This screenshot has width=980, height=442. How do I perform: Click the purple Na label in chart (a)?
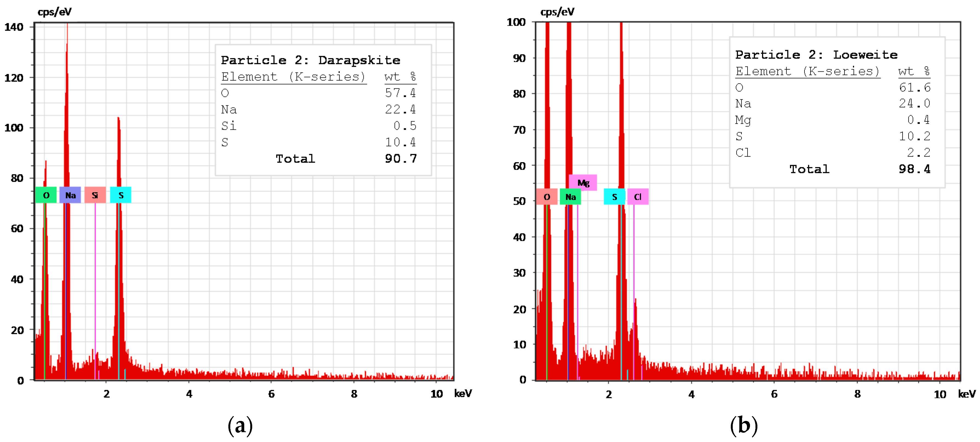click(x=70, y=195)
